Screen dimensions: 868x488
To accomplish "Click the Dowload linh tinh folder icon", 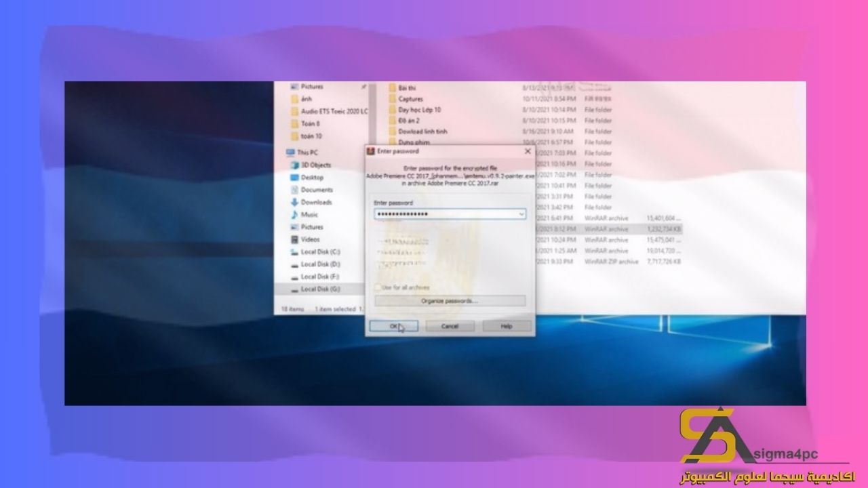I will 392,131.
